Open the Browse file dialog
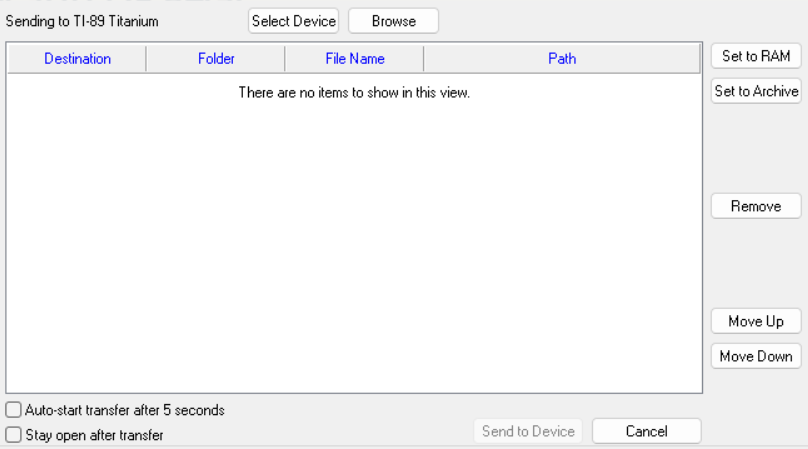This screenshot has height=449, width=808. [393, 21]
